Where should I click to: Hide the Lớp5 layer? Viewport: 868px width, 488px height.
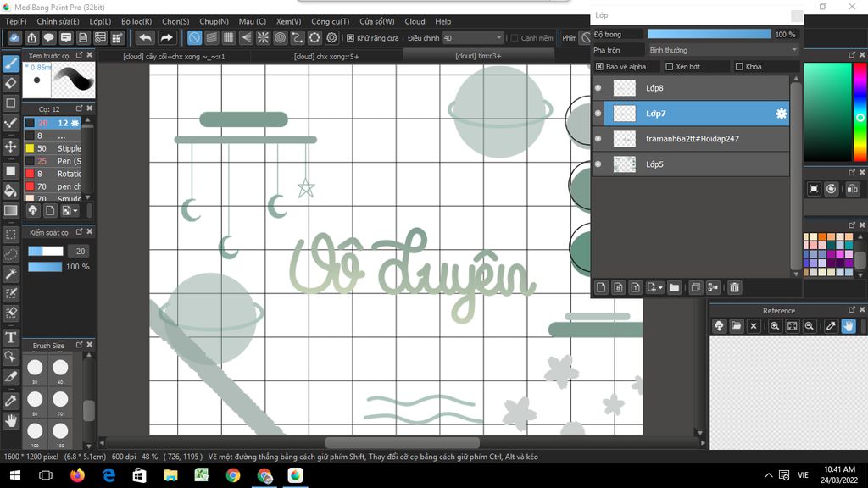(x=598, y=164)
